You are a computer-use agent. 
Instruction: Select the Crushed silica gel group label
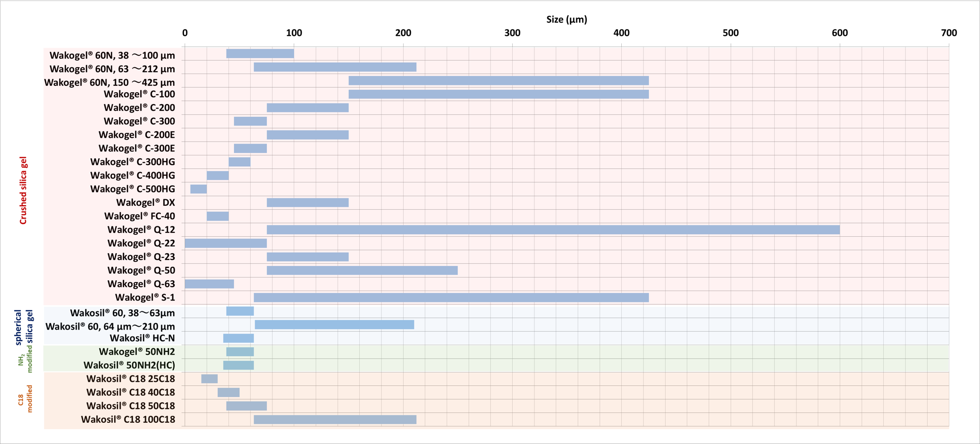23,190
